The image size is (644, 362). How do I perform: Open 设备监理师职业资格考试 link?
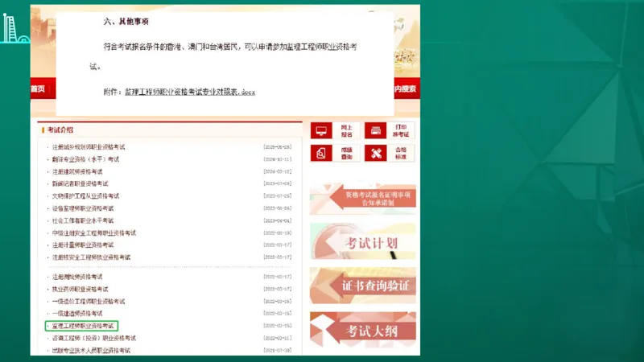[83, 208]
